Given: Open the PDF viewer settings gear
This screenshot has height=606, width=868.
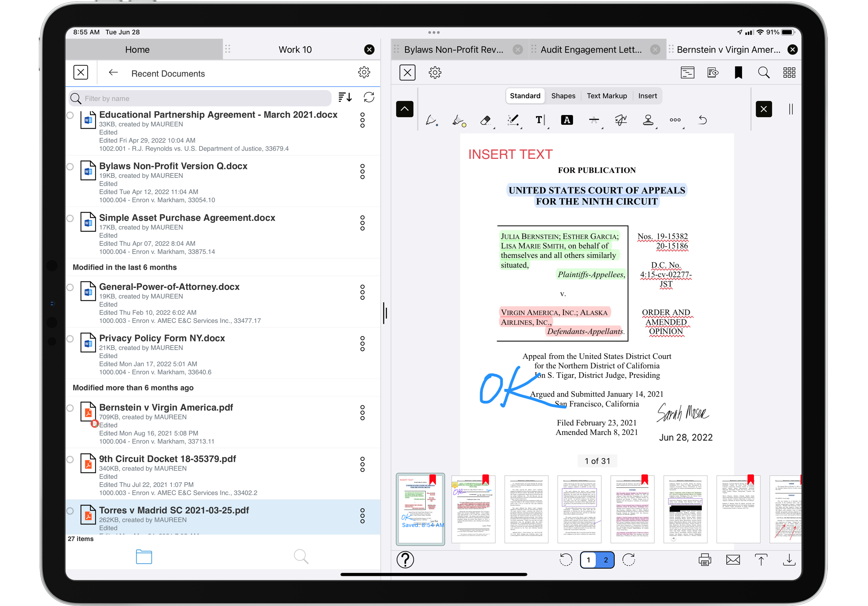Looking at the screenshot, I should click(x=435, y=73).
